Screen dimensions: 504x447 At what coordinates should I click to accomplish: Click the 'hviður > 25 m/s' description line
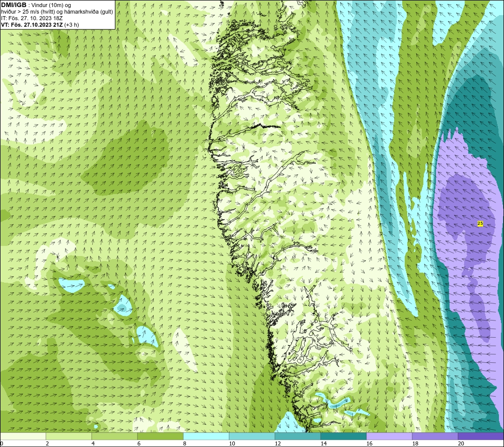coord(57,12)
